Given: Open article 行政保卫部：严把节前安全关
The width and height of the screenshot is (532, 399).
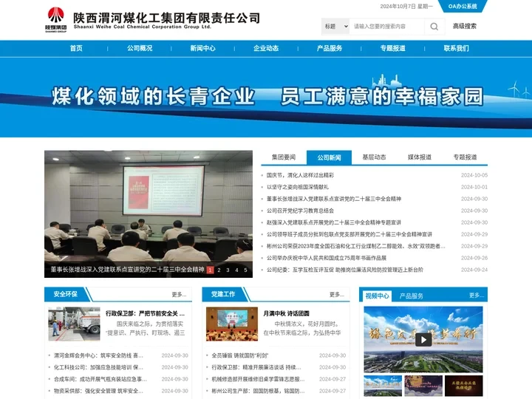Looking at the screenshot, I should (146, 313).
